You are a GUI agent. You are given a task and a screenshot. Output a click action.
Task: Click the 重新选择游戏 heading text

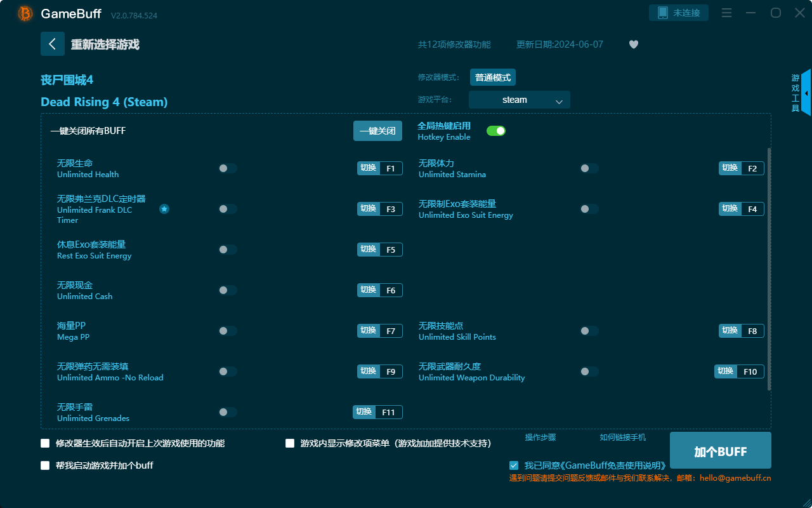[105, 44]
